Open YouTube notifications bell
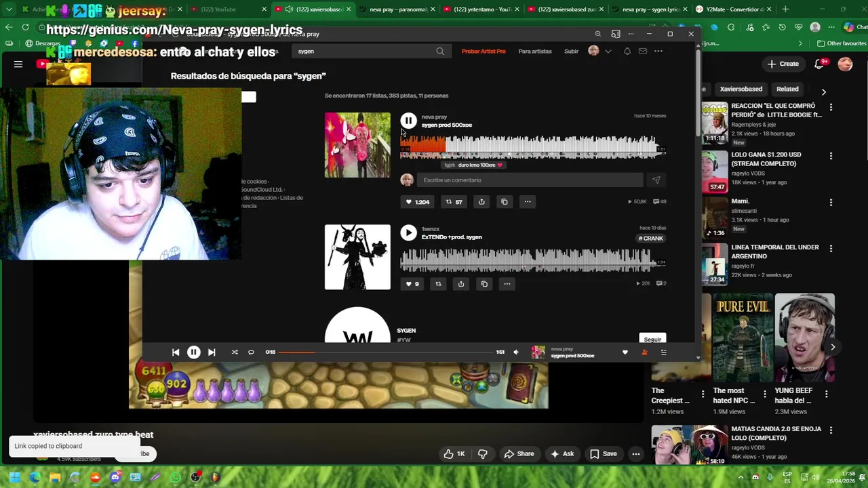Image resolution: width=868 pixels, height=488 pixels. point(820,64)
